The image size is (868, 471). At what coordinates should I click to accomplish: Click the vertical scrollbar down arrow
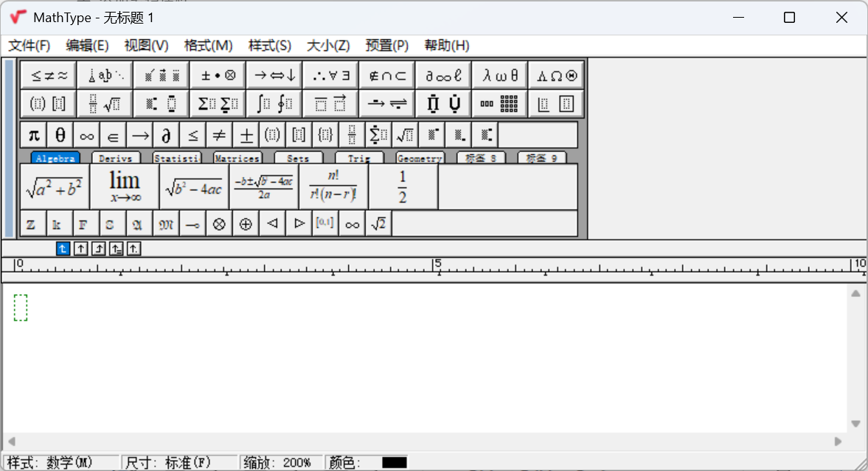tap(855, 424)
